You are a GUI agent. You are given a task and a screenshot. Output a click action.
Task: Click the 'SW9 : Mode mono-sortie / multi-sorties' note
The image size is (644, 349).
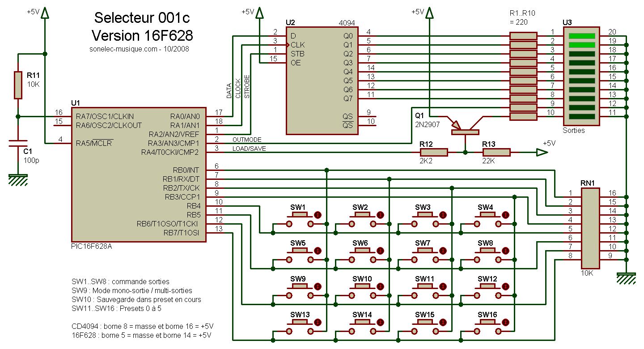tap(131, 291)
